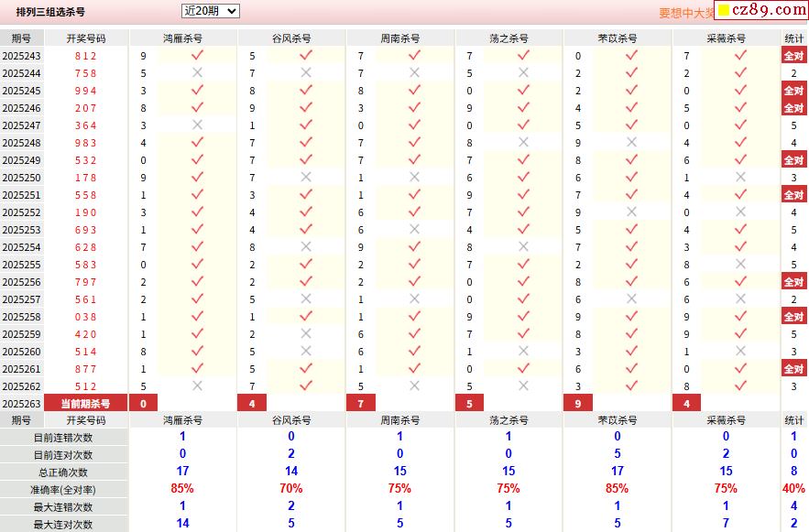Click 采薇杀号 cross mark in row 2025250
Screen dimensions: 809x532
(740, 177)
